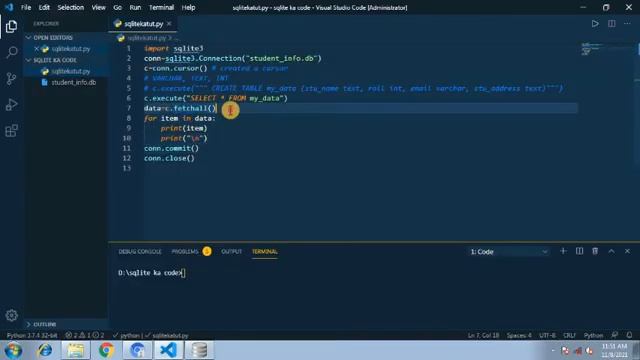Switch to Visual Studio Code taskbar button
The image size is (640, 360).
(x=169, y=350)
